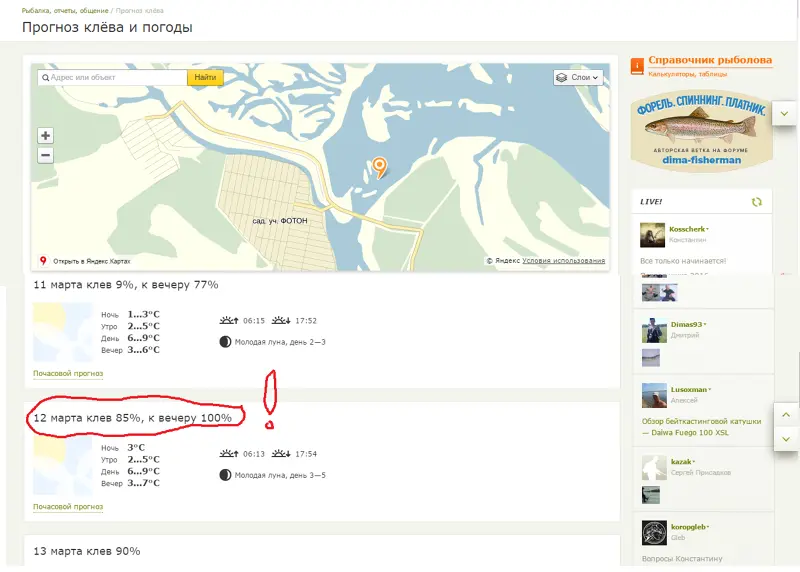Click the map search magnifier icon
The height and width of the screenshot is (572, 800).
click(45, 77)
